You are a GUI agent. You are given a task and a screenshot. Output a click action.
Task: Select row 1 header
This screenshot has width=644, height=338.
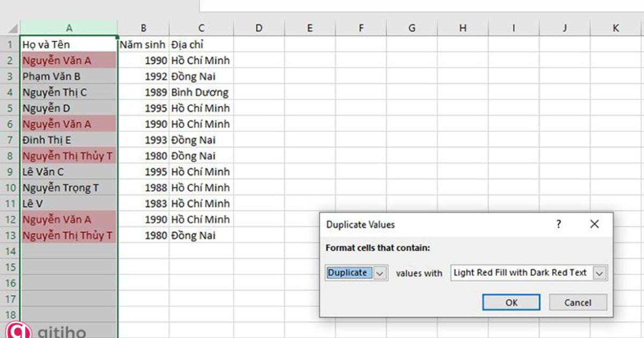[11, 45]
